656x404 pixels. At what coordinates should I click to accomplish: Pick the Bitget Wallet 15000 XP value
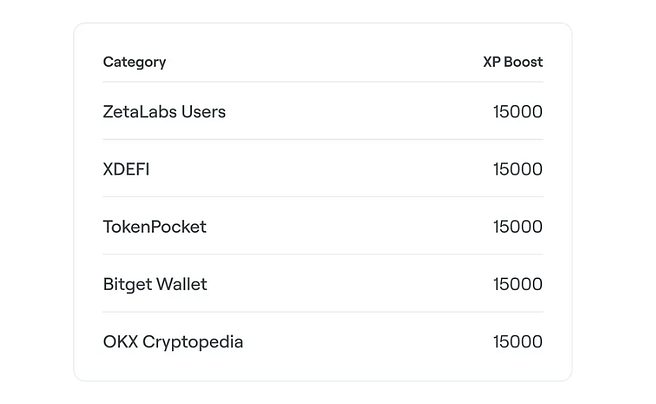tap(517, 285)
